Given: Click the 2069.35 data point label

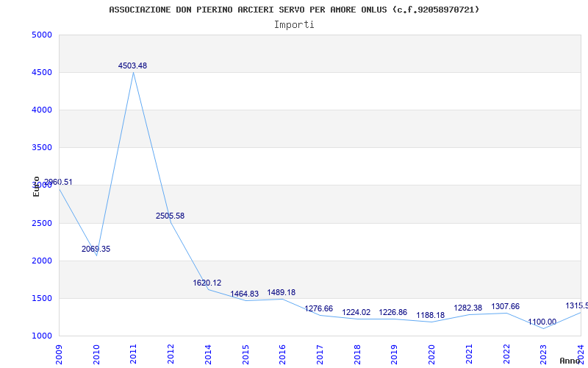Looking at the screenshot, I should [x=96, y=250].
